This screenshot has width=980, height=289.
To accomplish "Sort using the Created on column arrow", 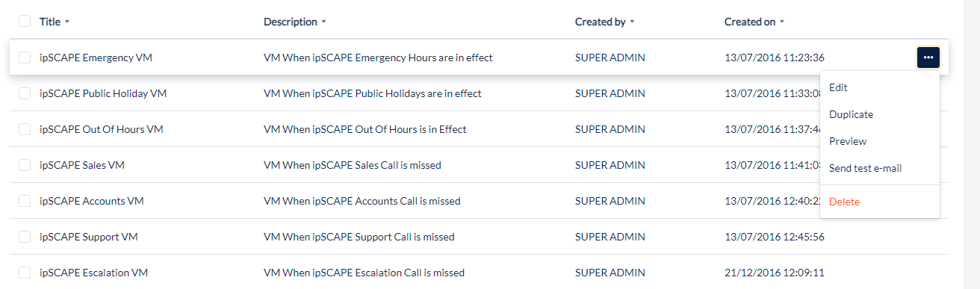I will click(782, 22).
